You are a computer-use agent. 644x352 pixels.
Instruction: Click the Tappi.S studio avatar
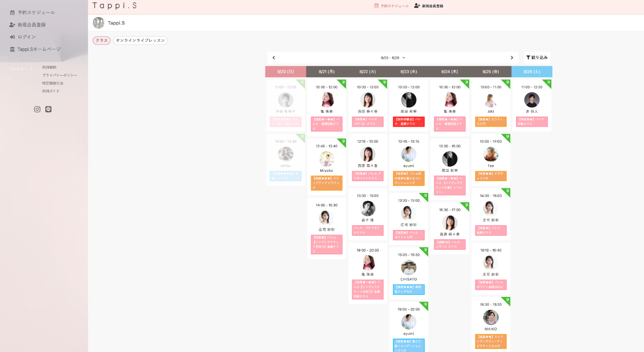pyautogui.click(x=98, y=23)
